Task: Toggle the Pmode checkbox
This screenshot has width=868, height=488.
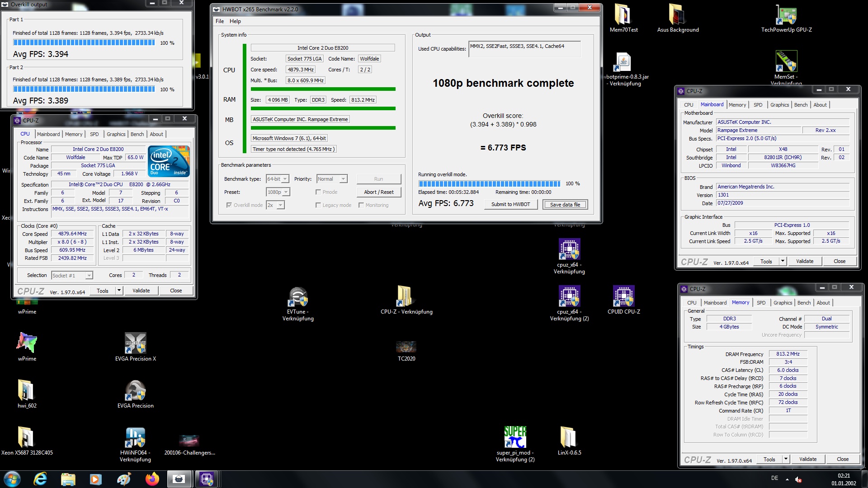Action: click(318, 192)
